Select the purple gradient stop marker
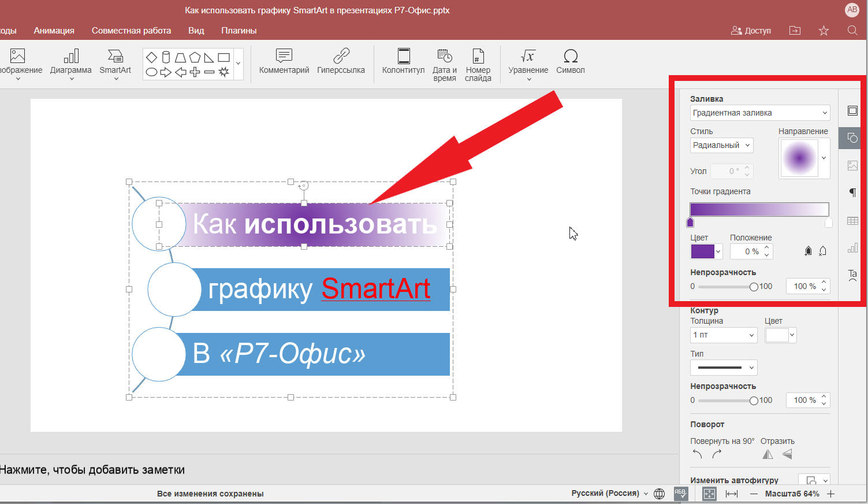The image size is (868, 504). click(x=690, y=223)
